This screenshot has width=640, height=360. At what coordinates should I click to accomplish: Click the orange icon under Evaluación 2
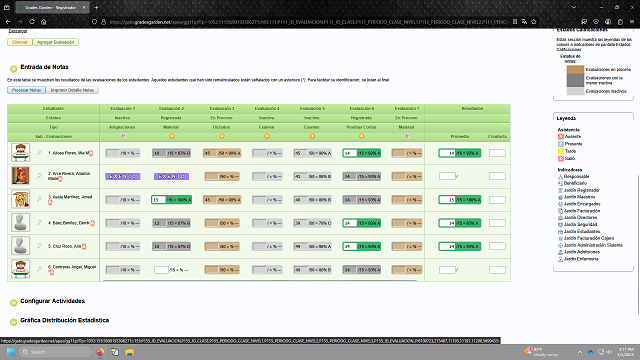tap(171, 136)
